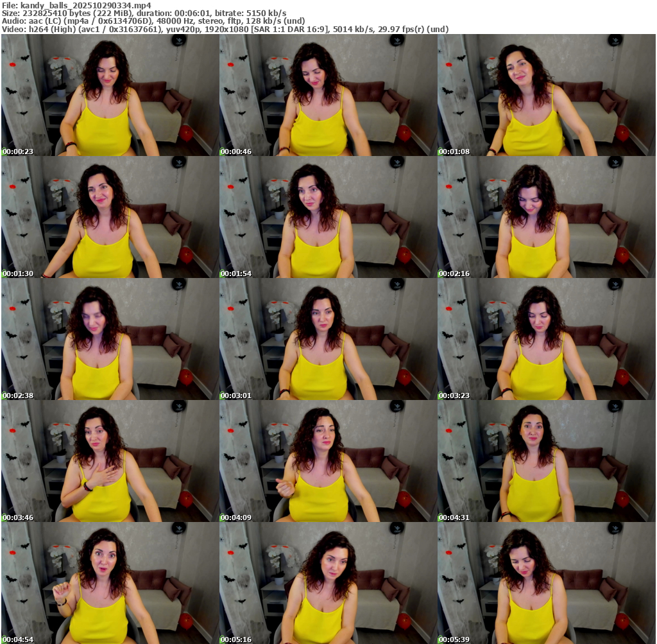This screenshot has height=644, width=657.
Task: Select the thumbnail timestamped 00:04:31
Action: 547,461
